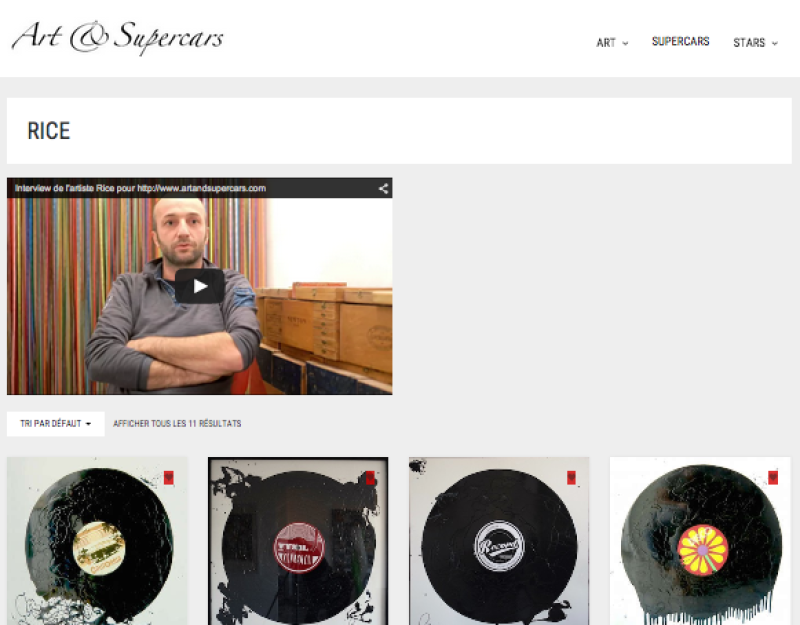Open the video title link in header
This screenshot has height=625, width=800.
[140, 188]
